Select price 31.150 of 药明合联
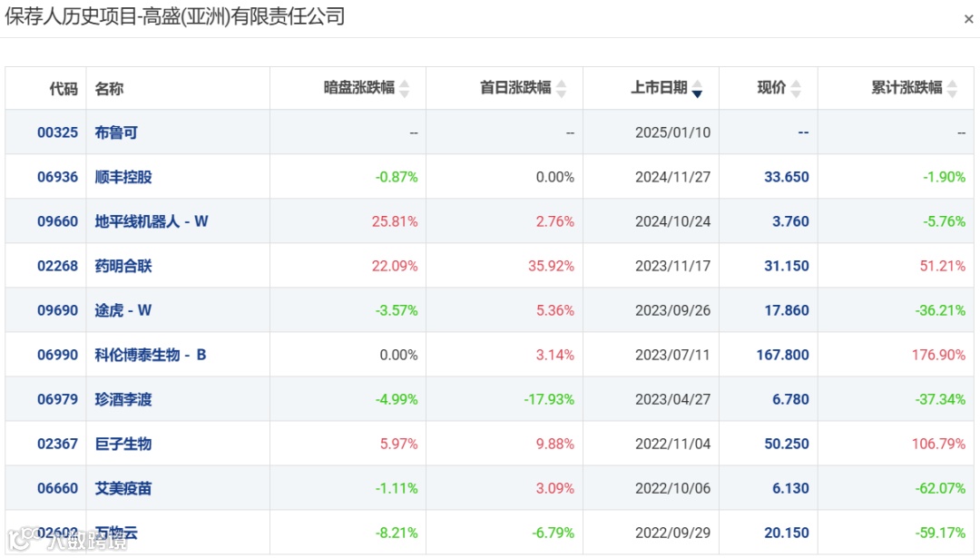 point(786,266)
